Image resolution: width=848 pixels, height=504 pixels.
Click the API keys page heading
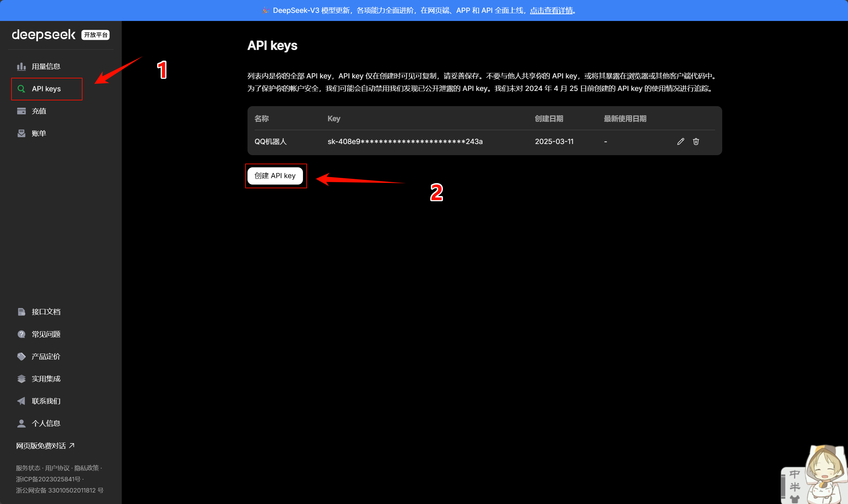[x=273, y=46]
